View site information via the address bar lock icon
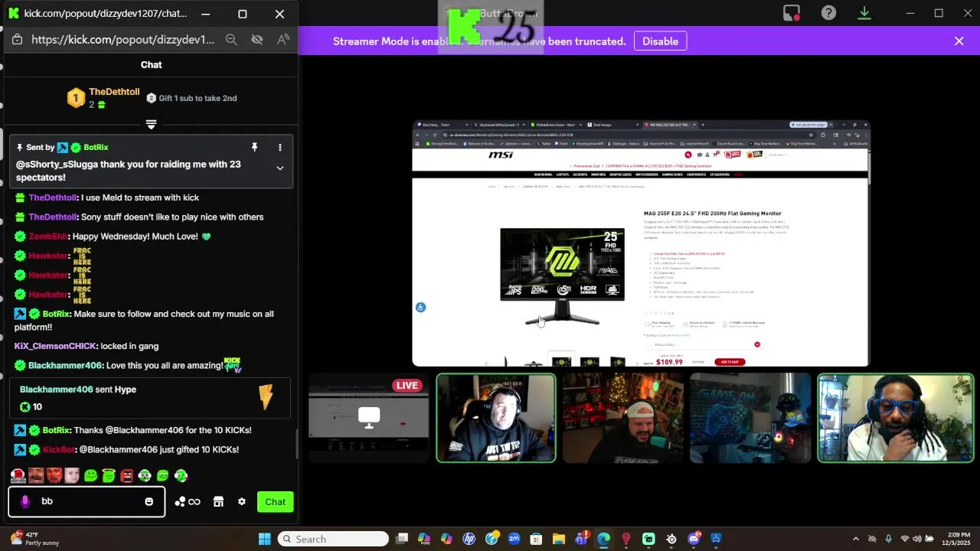The image size is (980, 551). [x=18, y=40]
